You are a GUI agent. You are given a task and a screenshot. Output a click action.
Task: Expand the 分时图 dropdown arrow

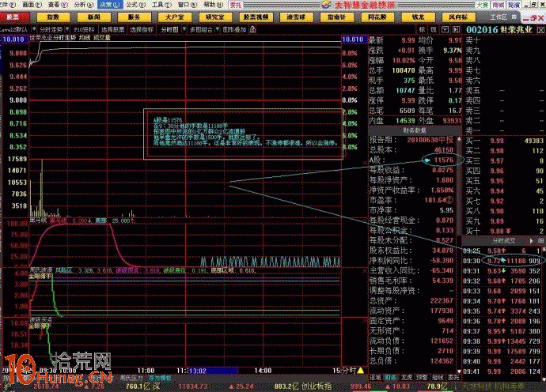[184, 29]
